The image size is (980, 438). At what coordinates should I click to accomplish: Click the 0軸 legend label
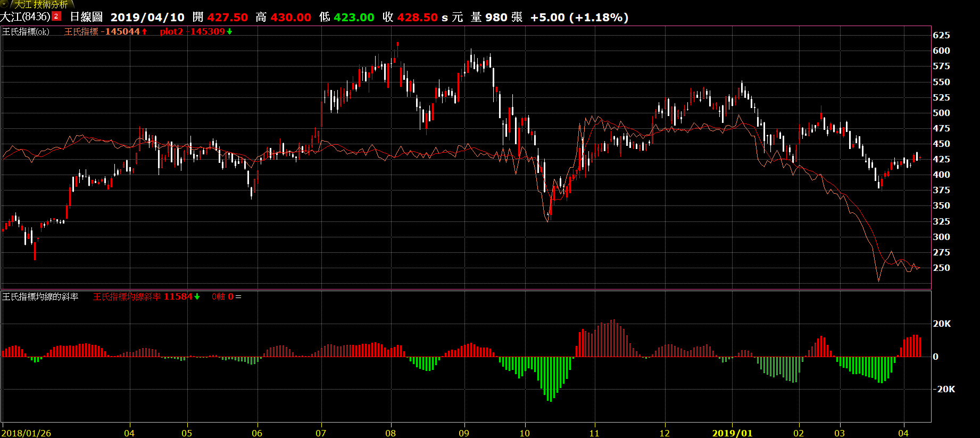tap(218, 296)
